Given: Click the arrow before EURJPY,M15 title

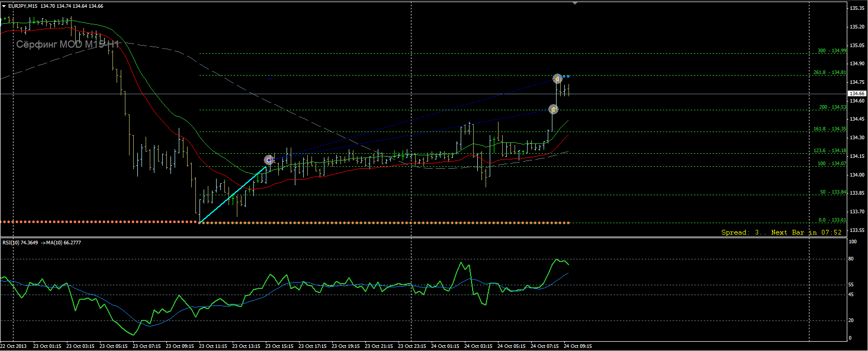Looking at the screenshot, I should pyautogui.click(x=4, y=6).
